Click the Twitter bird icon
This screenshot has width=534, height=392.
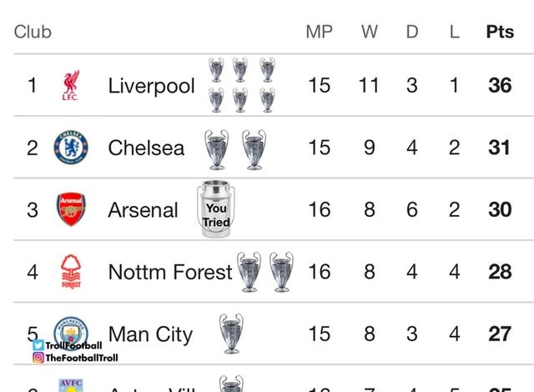(x=38, y=345)
